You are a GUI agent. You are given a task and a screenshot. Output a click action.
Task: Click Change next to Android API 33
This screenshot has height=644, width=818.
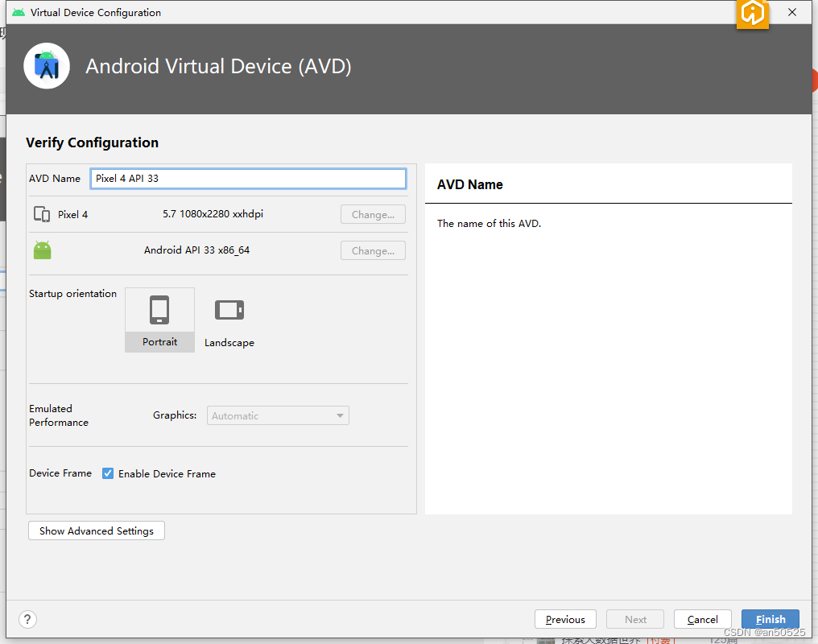373,250
